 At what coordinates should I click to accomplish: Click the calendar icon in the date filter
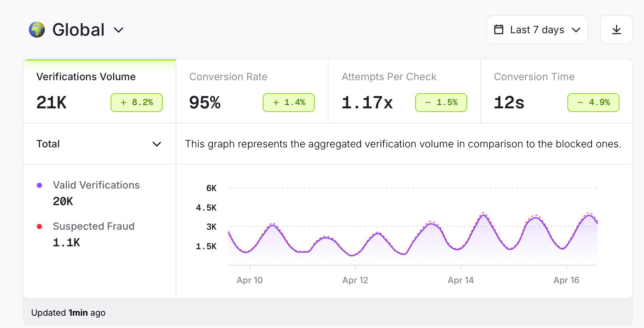pyautogui.click(x=500, y=30)
